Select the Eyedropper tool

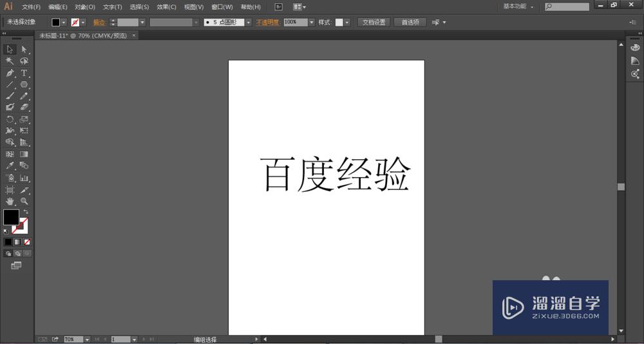[x=10, y=166]
